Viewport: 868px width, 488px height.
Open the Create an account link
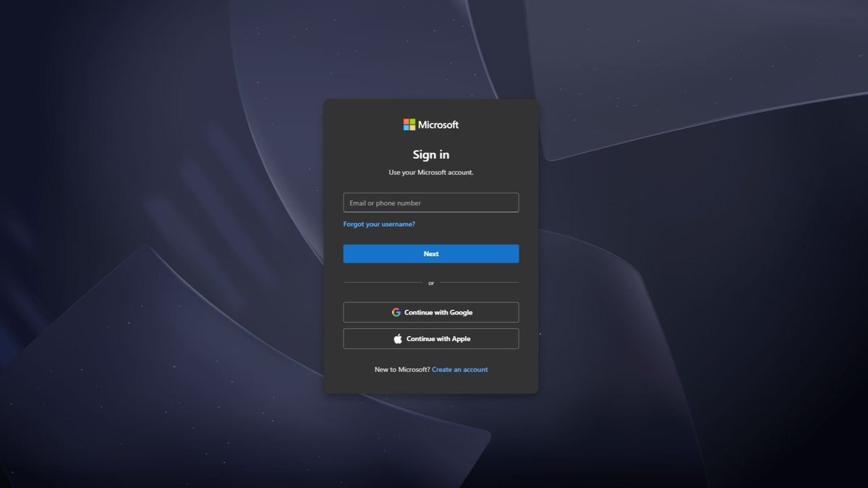tap(460, 369)
